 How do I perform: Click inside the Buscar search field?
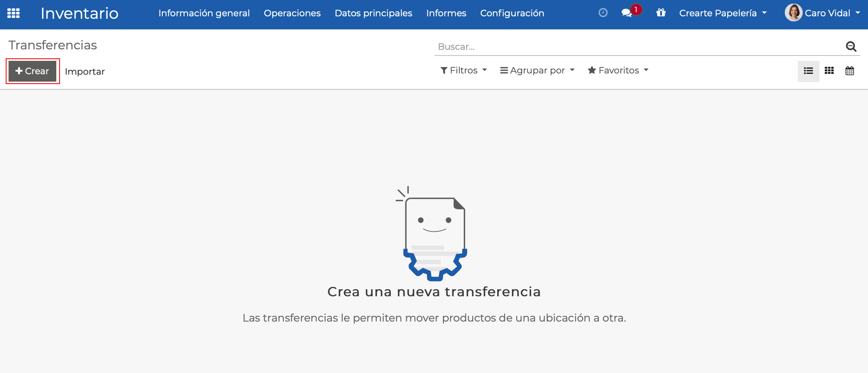pyautogui.click(x=571, y=47)
